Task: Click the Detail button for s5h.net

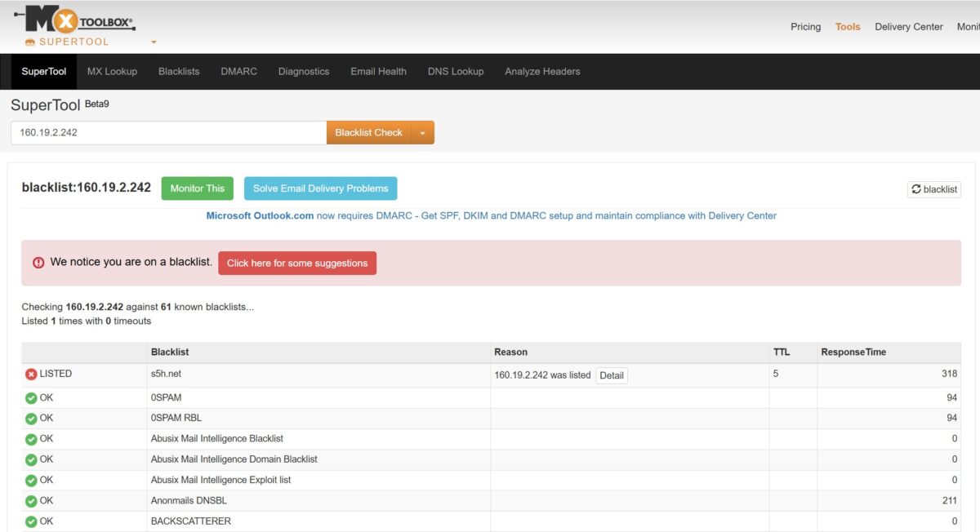Action: pyautogui.click(x=612, y=375)
